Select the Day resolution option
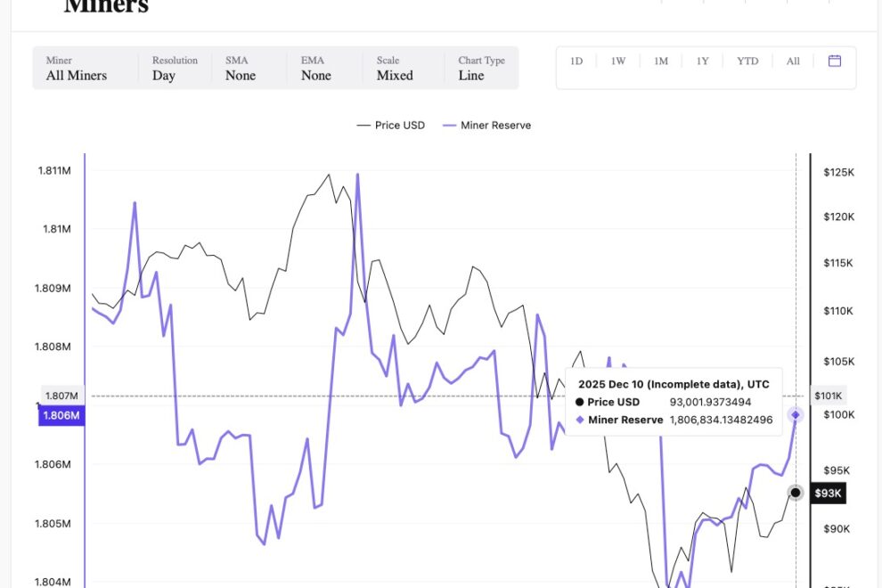Screen dimensions: 882x588 pos(165,76)
